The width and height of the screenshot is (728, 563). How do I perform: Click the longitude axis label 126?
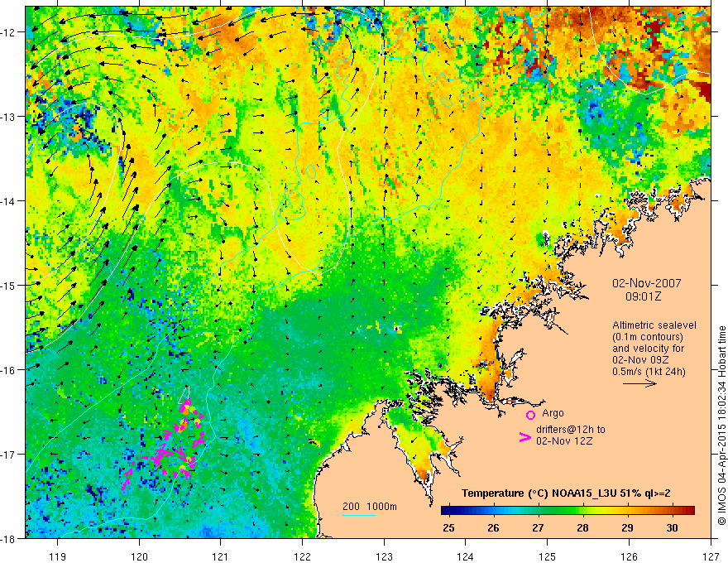point(629,556)
